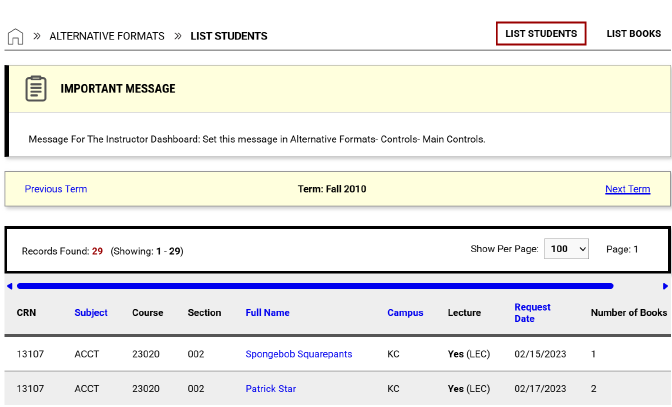Click the Course column header
This screenshot has width=672, height=407.
[x=147, y=313]
